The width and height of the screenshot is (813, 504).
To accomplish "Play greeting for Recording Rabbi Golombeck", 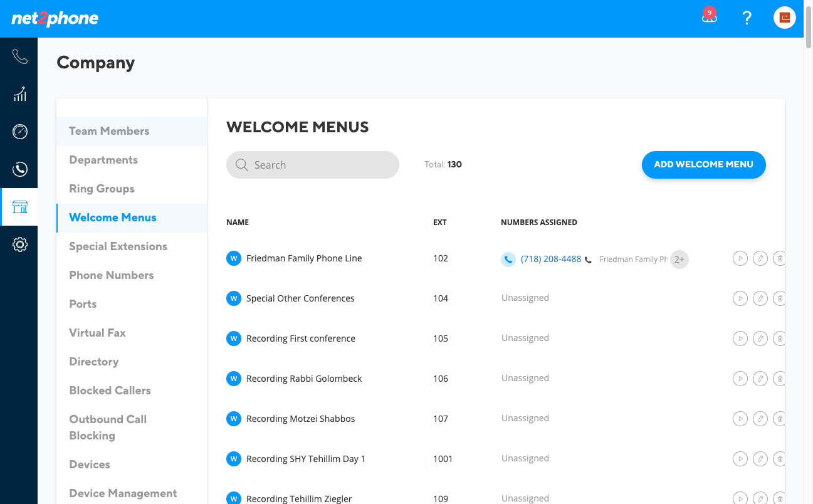I will pos(740,379).
